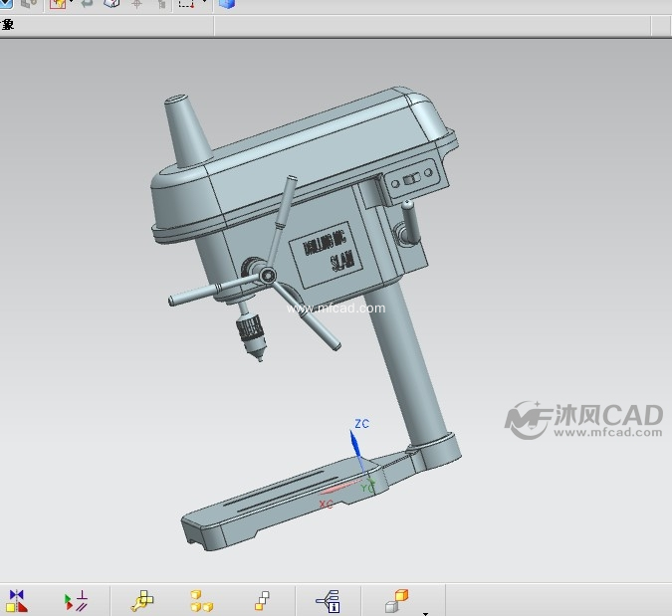Click the red-bordered yellow selection filter icon
The width and height of the screenshot is (672, 616).
(x=58, y=4)
